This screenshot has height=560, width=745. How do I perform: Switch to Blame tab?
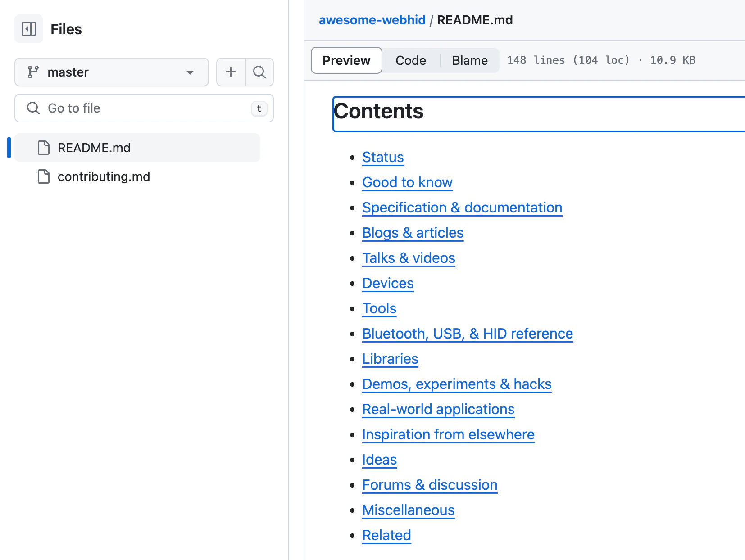point(470,60)
